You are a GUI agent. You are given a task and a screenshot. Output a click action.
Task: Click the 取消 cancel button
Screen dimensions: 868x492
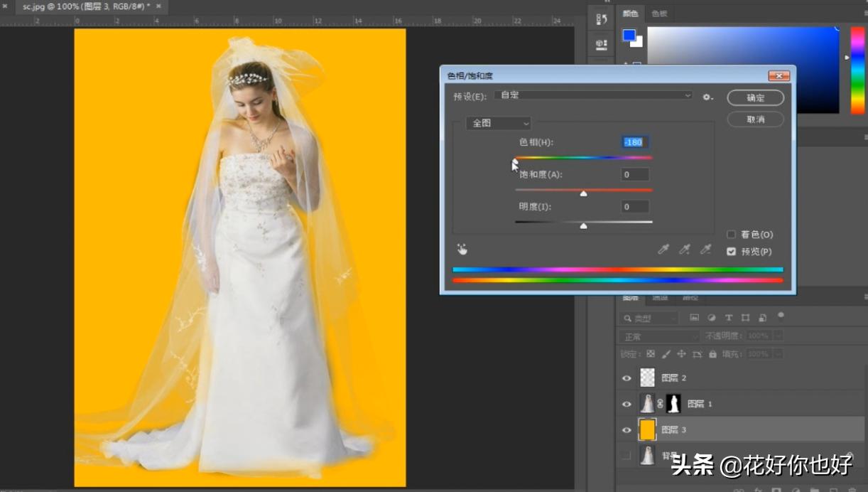coord(755,119)
